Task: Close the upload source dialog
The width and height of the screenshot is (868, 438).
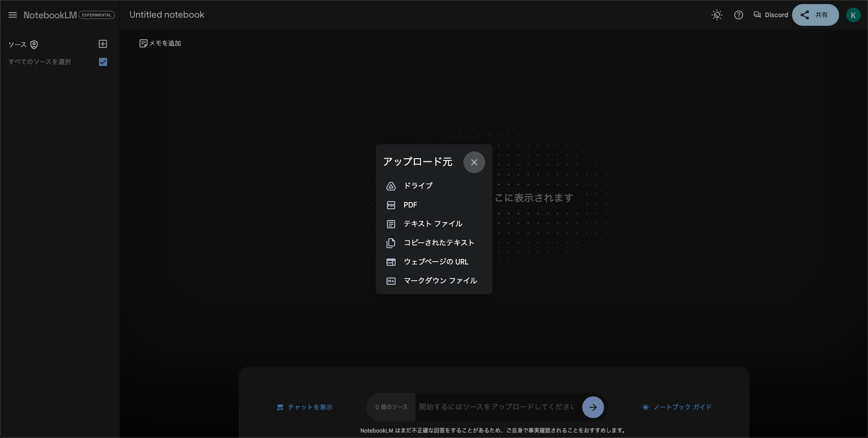Action: [x=474, y=162]
